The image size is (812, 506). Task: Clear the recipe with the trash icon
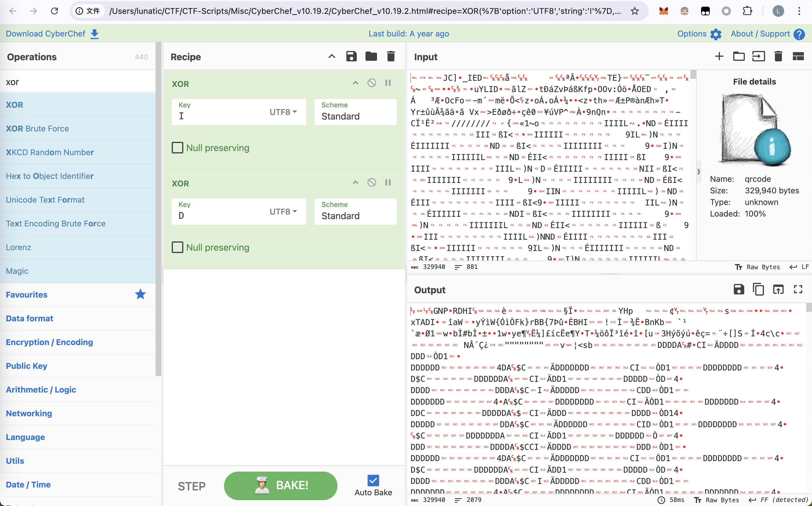click(391, 56)
